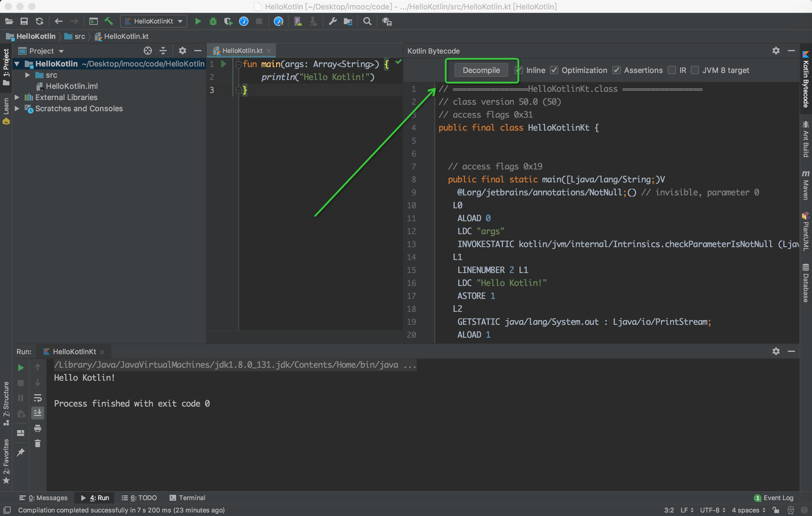Change indent setting 4 spaces
812x516 pixels.
point(748,510)
